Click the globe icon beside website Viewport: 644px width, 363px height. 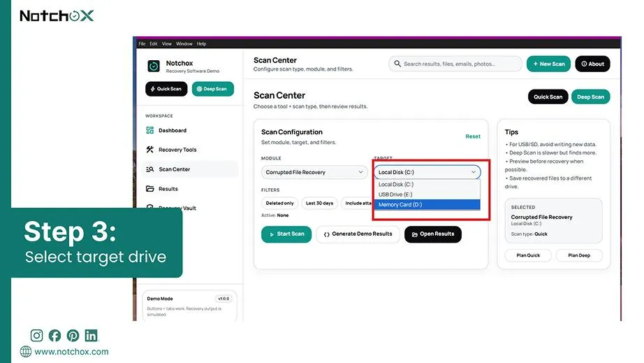point(25,352)
